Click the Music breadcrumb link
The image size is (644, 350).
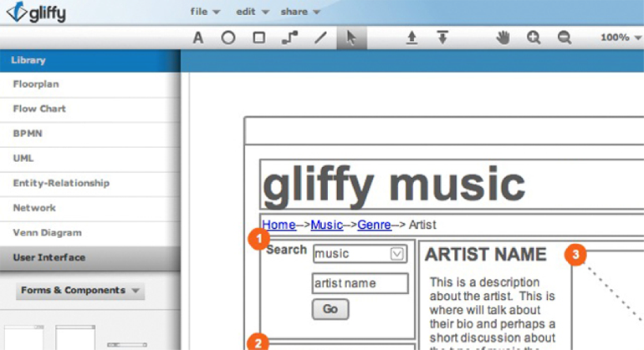click(326, 225)
